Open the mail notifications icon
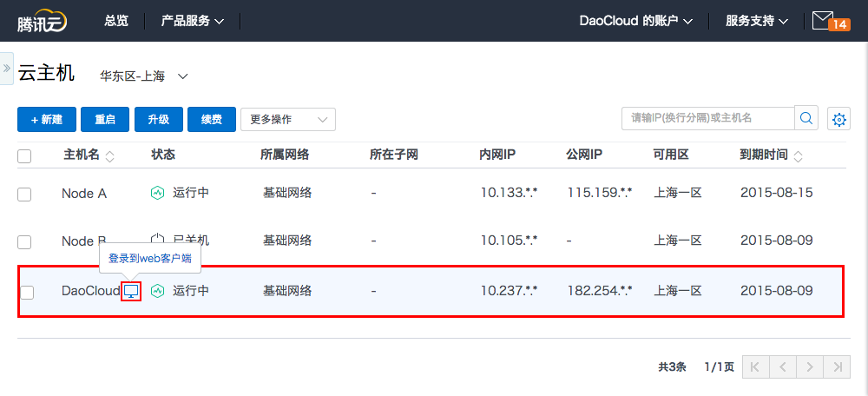Image resolution: width=868 pixels, height=396 pixels. [830, 21]
